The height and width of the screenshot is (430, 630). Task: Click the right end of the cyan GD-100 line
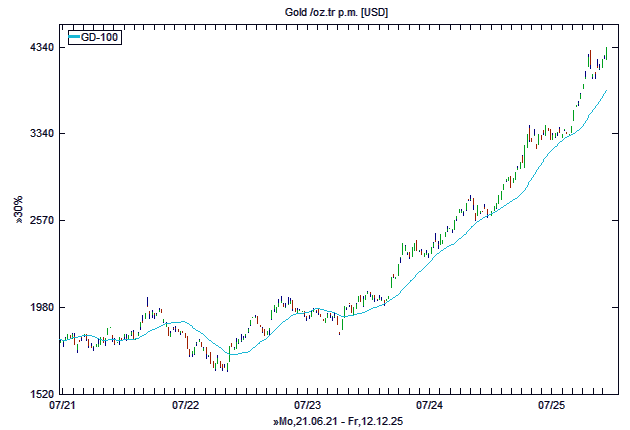[x=607, y=90]
